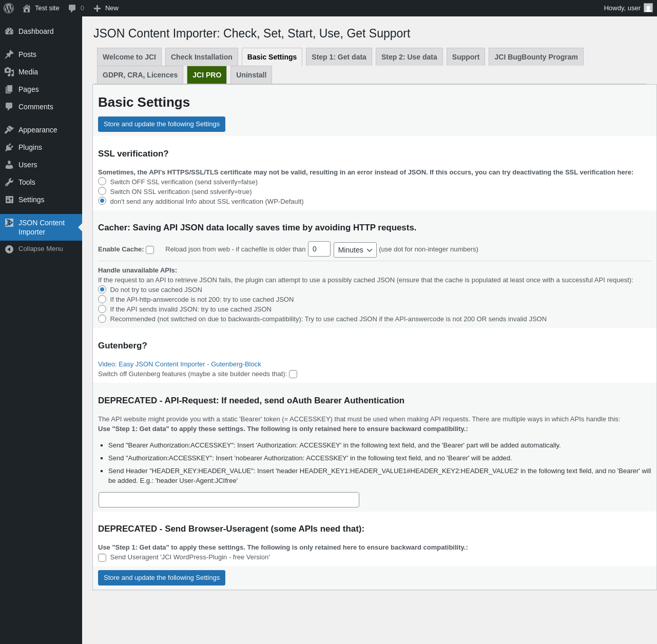657x644 pixels.
Task: Switch to the Step 1: Get data tab
Action: [339, 57]
